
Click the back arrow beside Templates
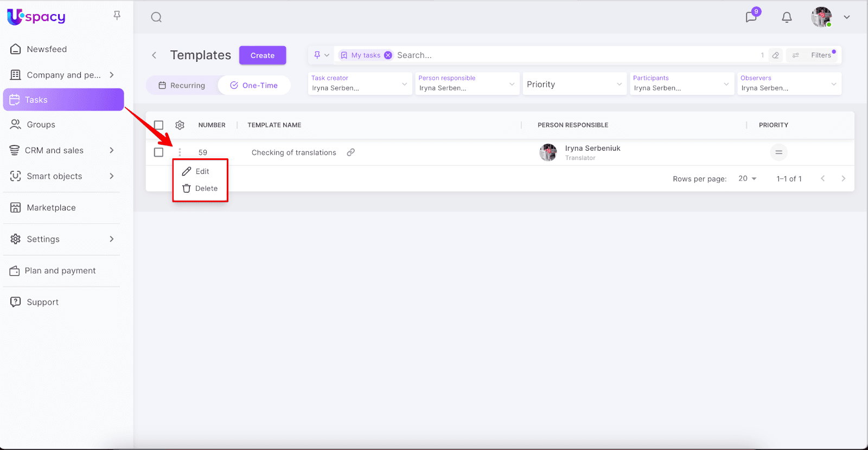click(154, 55)
